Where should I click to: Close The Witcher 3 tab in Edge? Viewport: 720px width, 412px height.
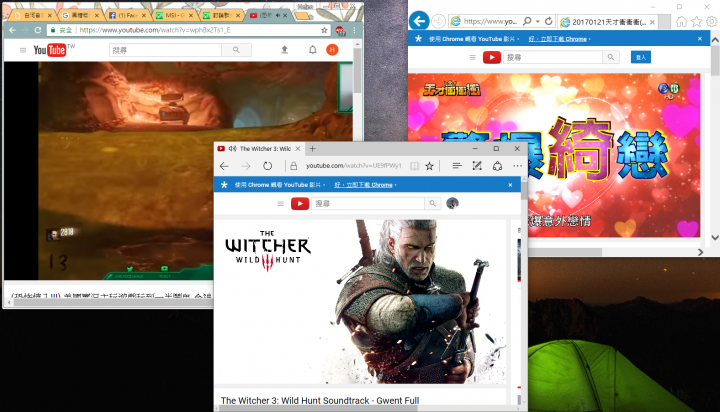(298, 149)
